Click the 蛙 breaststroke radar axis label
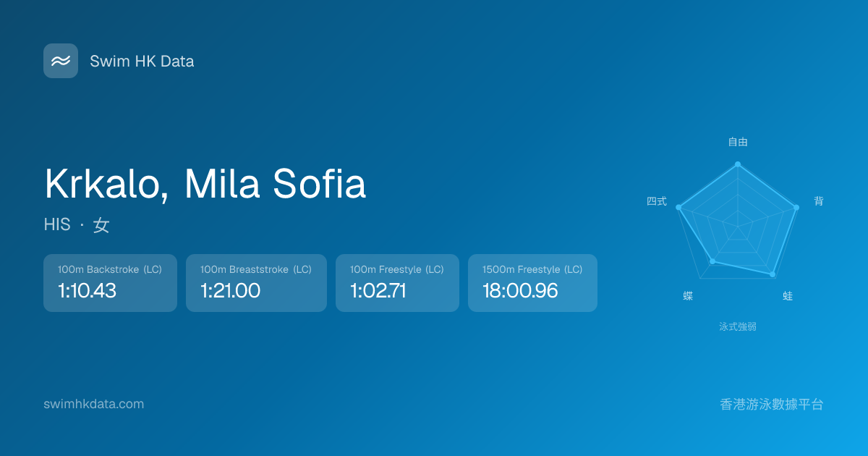This screenshot has height=456, width=868. point(788,296)
